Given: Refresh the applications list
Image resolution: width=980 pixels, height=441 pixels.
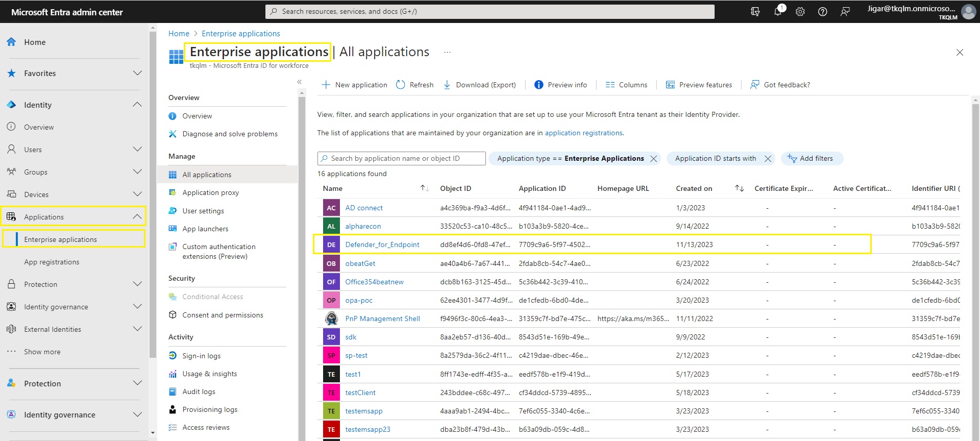Looking at the screenshot, I should pos(415,85).
